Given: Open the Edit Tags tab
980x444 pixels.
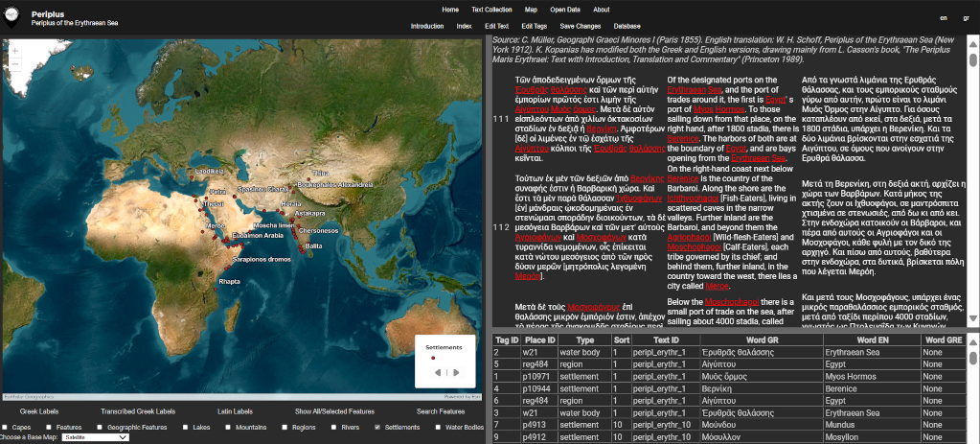Looking at the screenshot, I should (535, 26).
